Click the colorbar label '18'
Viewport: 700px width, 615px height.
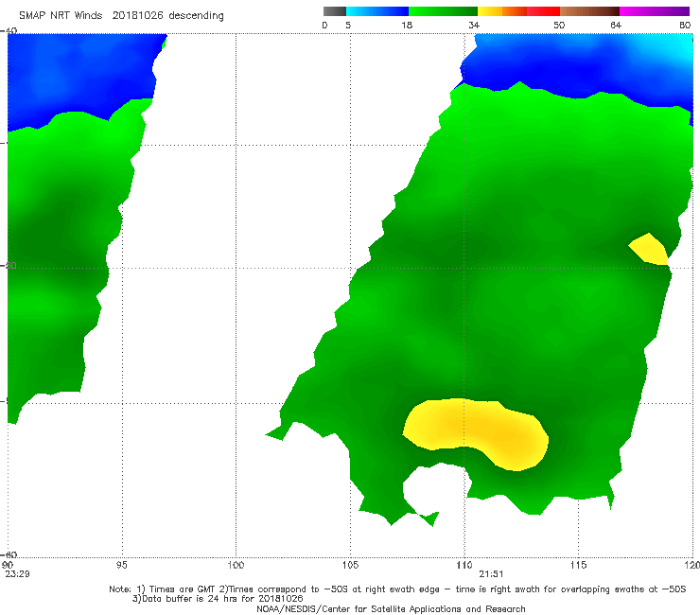pos(407,25)
